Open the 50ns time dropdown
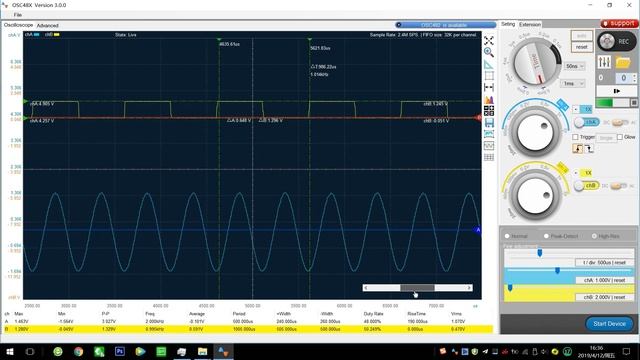640x360 pixels. [575, 66]
